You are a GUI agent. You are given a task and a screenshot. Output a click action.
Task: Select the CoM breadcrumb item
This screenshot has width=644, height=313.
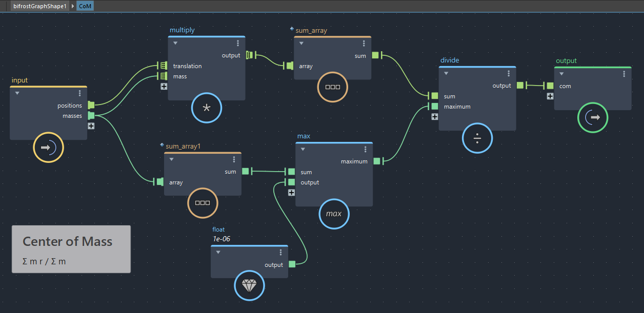tap(86, 6)
